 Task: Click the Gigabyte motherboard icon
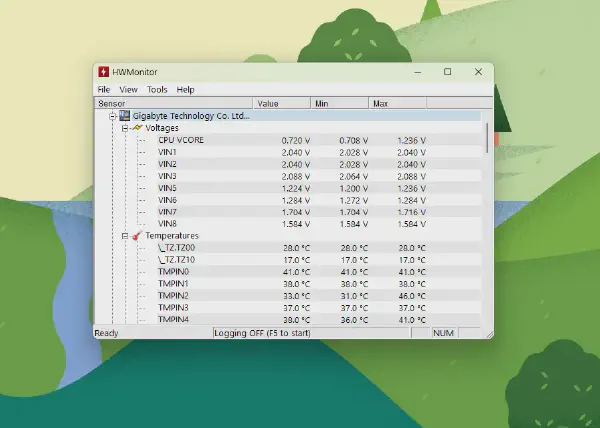point(124,116)
